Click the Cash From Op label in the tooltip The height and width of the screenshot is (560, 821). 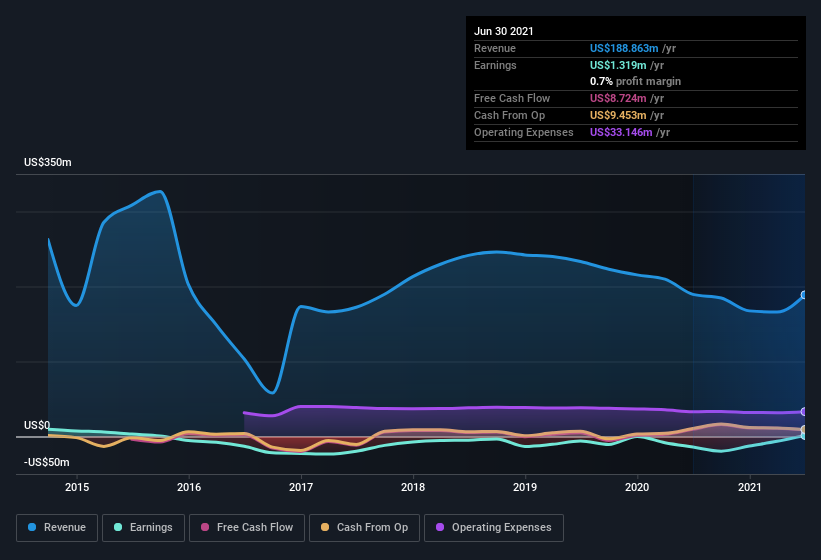[509, 115]
